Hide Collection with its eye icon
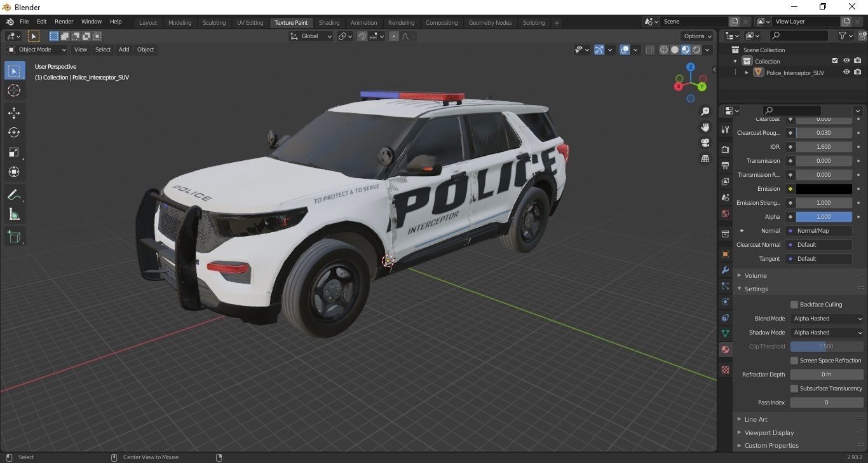Viewport: 868px width, 463px height. (846, 61)
